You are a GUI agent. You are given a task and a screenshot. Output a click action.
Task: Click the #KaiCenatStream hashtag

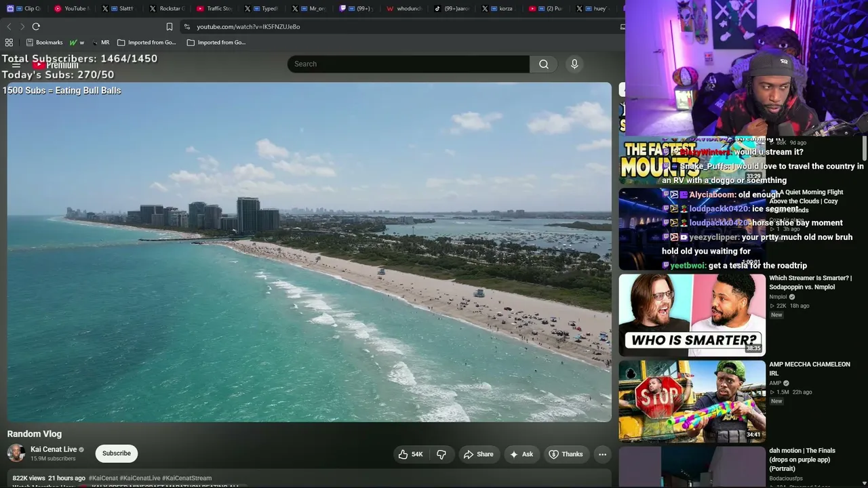pos(187,478)
